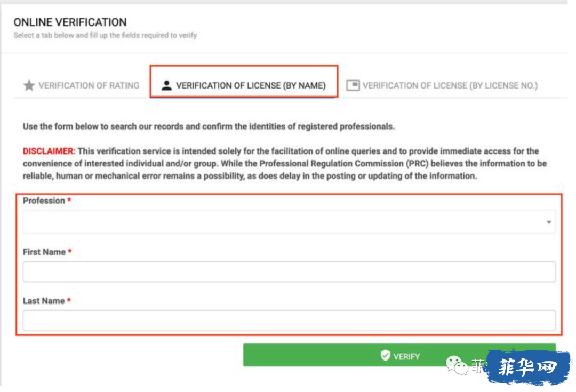Screen dimensions: 576x392
Task: Click the WeChat logo watermark icon
Action: point(456,365)
